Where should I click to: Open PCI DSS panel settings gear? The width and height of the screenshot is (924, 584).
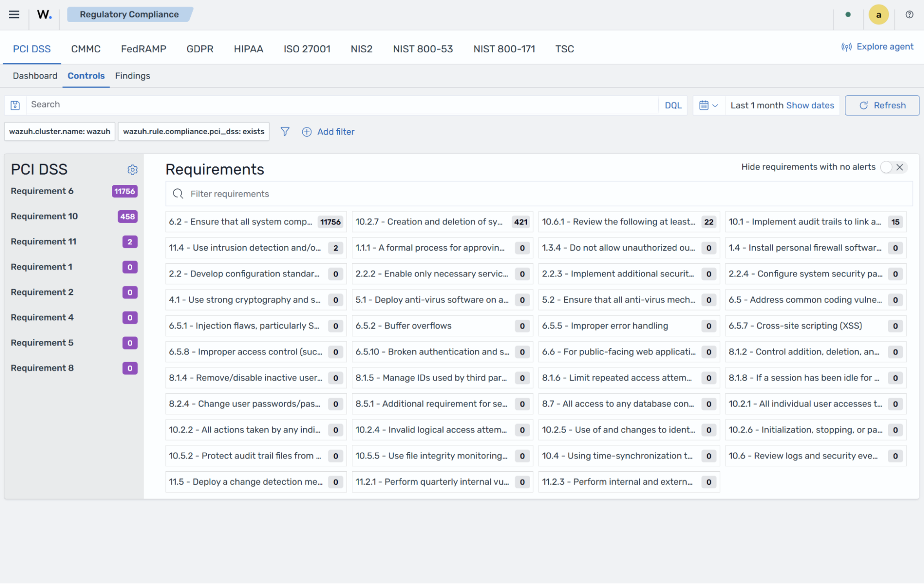[132, 170]
